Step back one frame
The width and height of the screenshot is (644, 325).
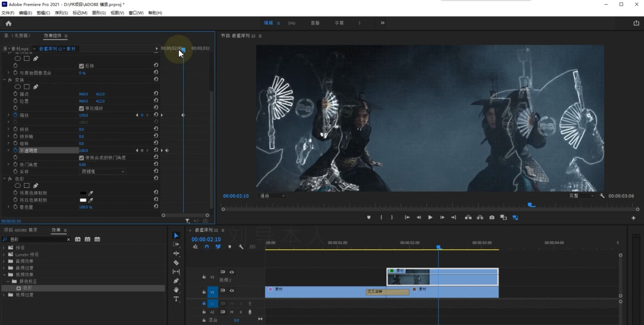point(419,217)
